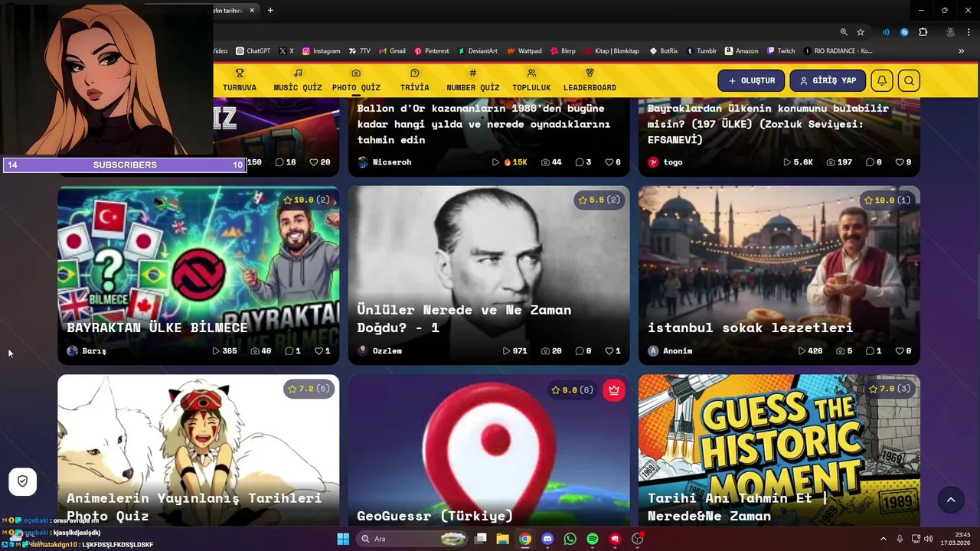Open Twitch bookmark
The height and width of the screenshot is (551, 980).
pos(781,51)
